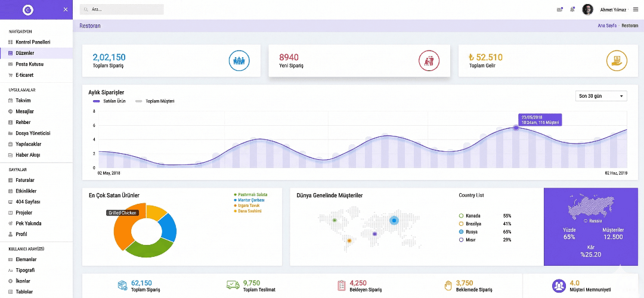Toggle the Pastırmalı Salata legend entry
644x298 pixels.
point(252,194)
